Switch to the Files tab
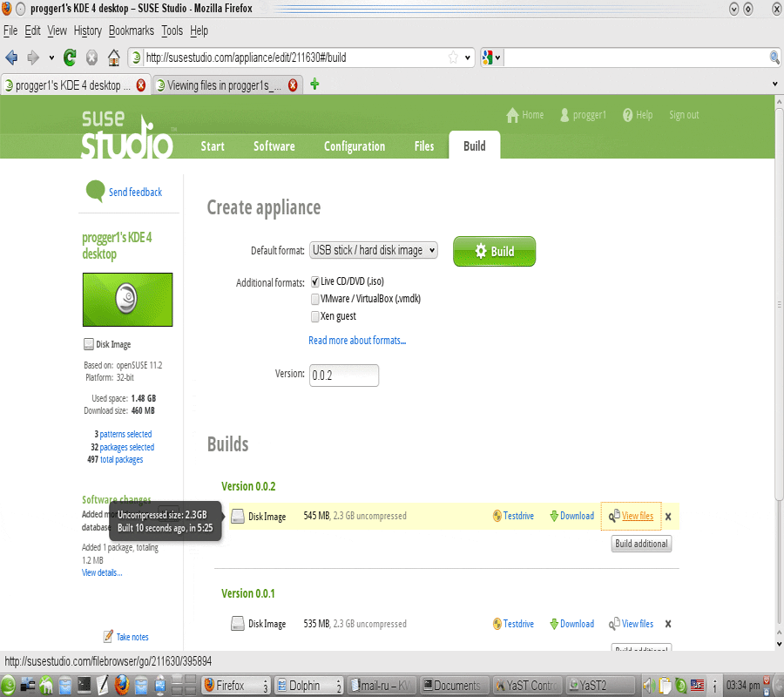Viewport: 784px width, 697px height. [x=424, y=146]
